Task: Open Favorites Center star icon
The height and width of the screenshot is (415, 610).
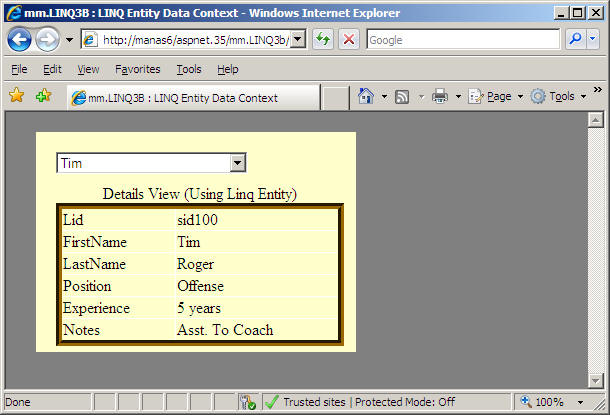Action: pos(17,95)
